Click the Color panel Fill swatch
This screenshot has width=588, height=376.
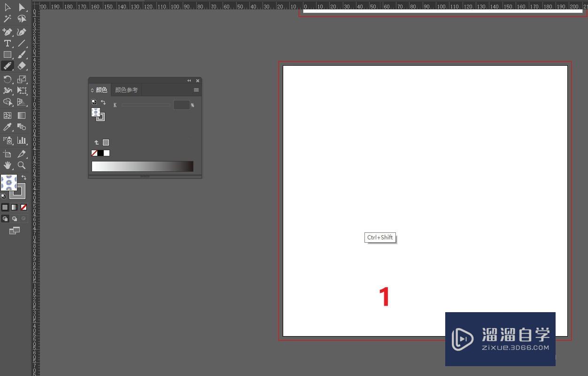[96, 112]
